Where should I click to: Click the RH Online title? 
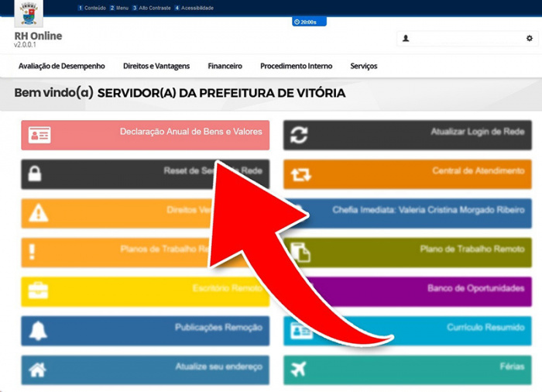click(x=38, y=36)
